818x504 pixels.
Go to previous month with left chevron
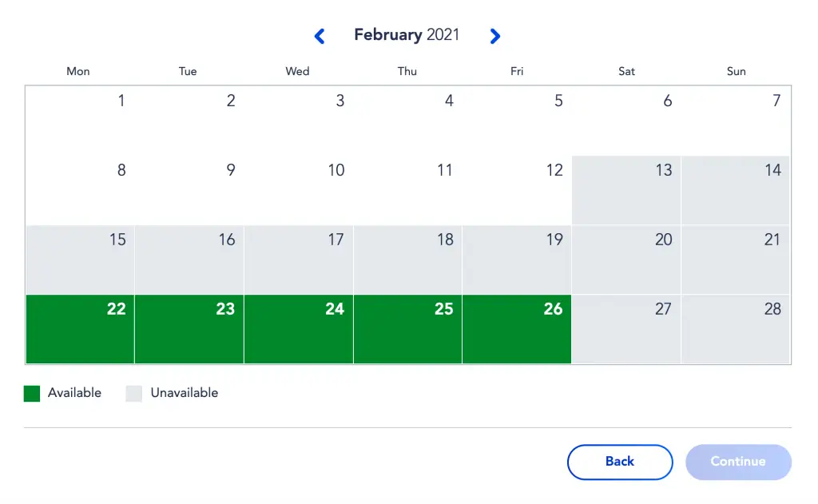click(320, 36)
